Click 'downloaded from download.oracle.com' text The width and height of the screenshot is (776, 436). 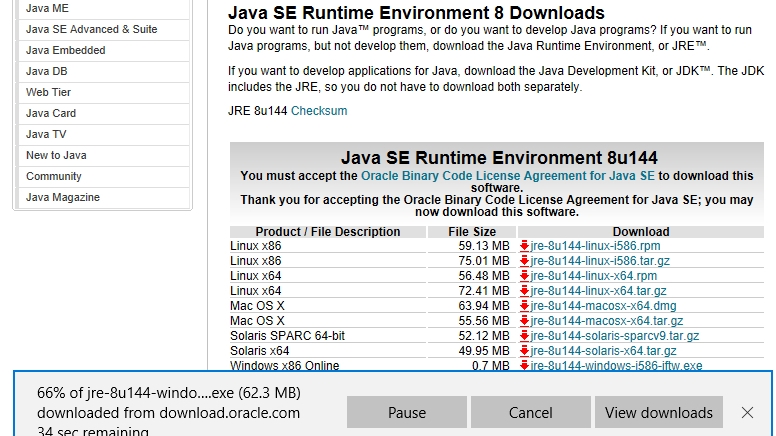tap(168, 413)
